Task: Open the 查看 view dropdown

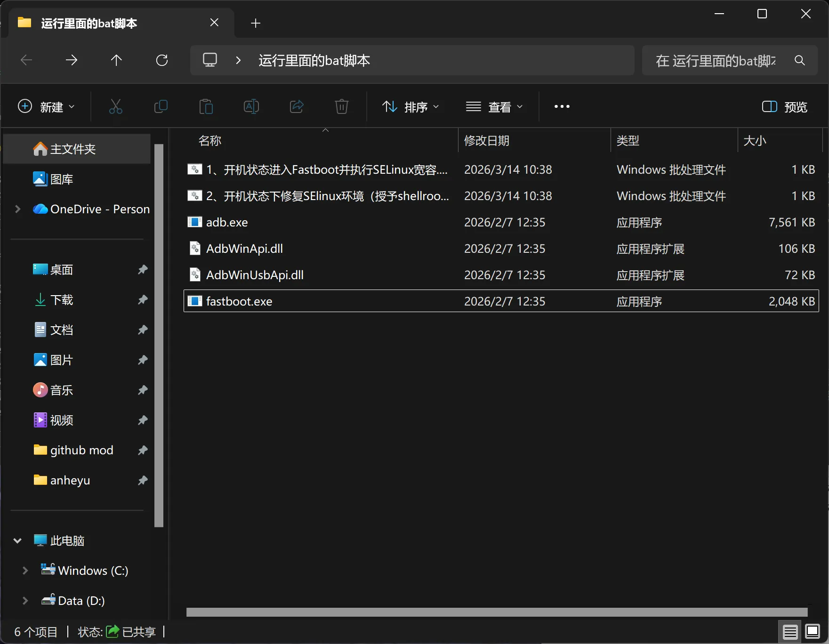Action: 494,107
